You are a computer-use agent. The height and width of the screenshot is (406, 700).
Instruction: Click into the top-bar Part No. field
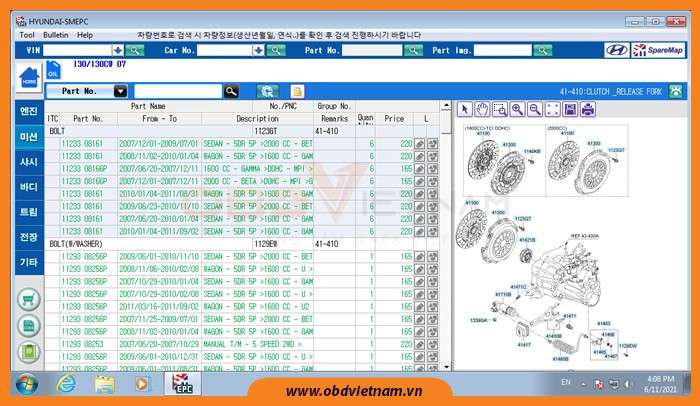[372, 50]
